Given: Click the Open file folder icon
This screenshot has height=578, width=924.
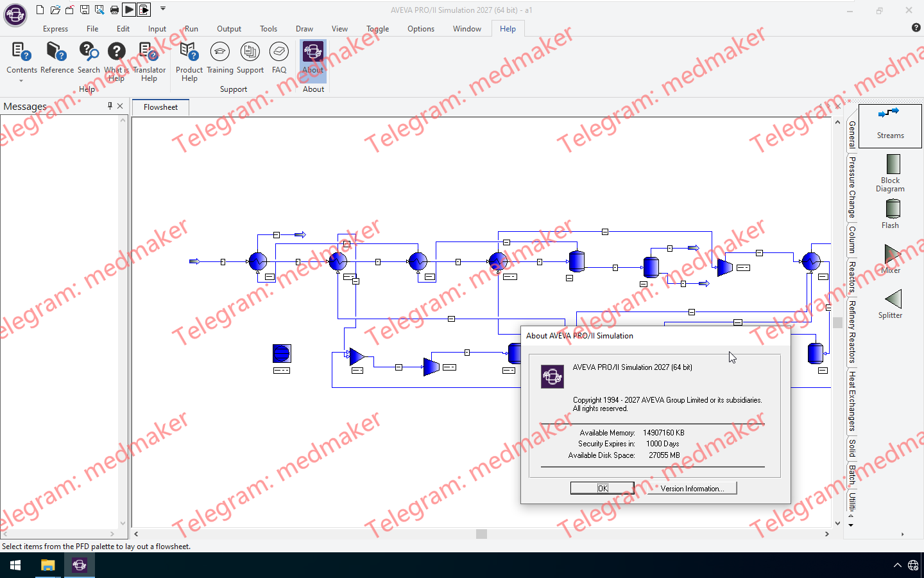Looking at the screenshot, I should tap(55, 10).
